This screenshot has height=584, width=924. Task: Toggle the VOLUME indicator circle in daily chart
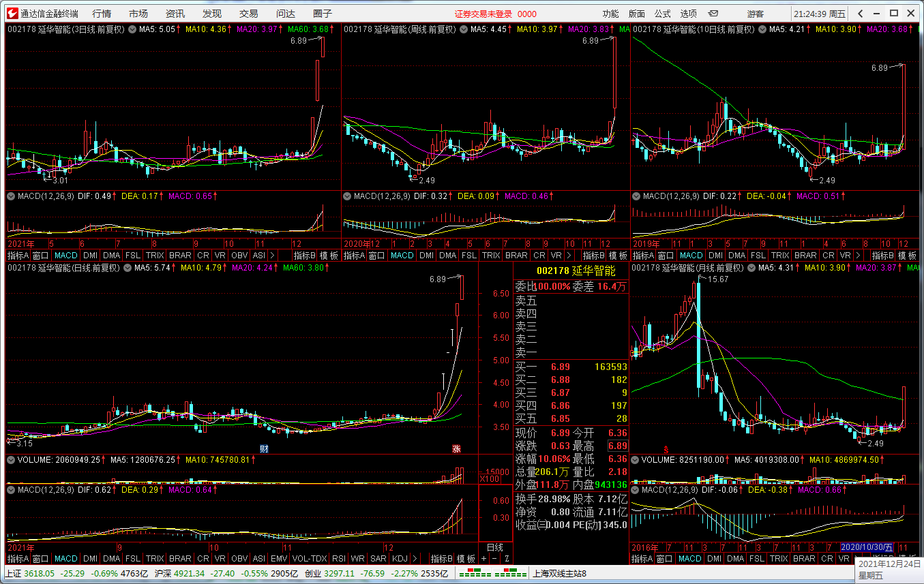click(x=11, y=460)
